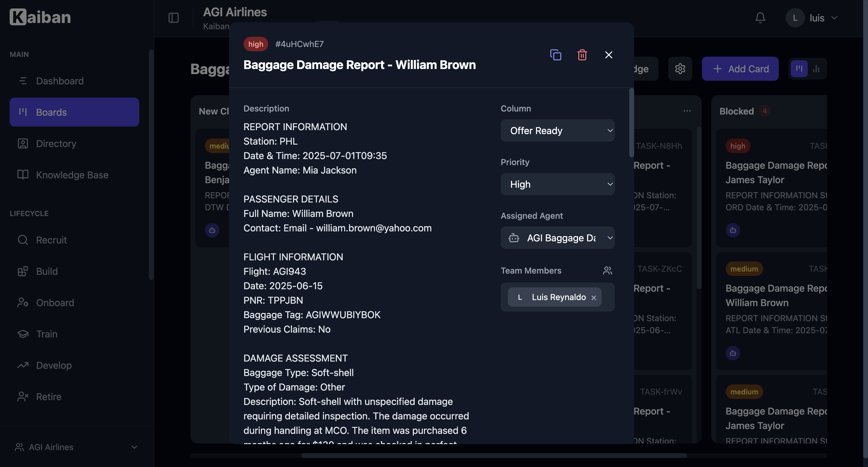Navigate to Recruit

pos(74,240)
